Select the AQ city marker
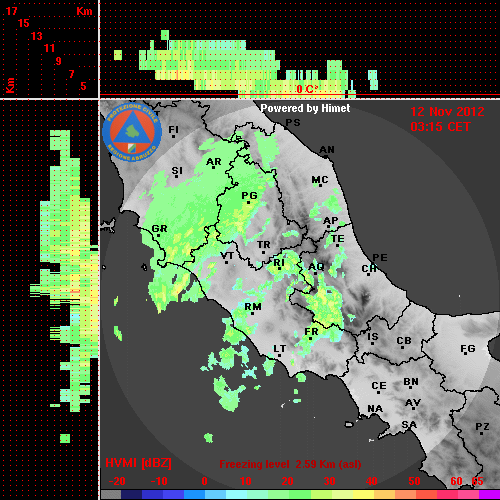 (316, 268)
